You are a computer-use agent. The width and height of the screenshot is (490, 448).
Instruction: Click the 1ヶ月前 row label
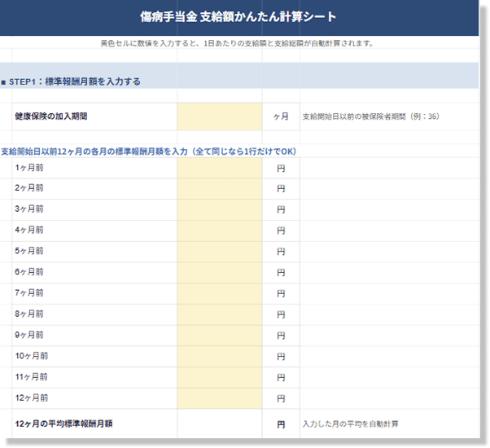point(29,168)
